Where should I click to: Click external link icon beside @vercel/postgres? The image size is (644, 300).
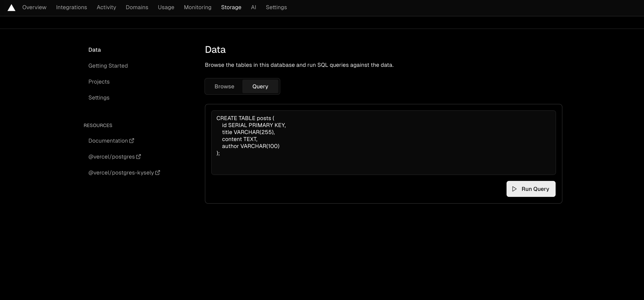pyautogui.click(x=138, y=157)
